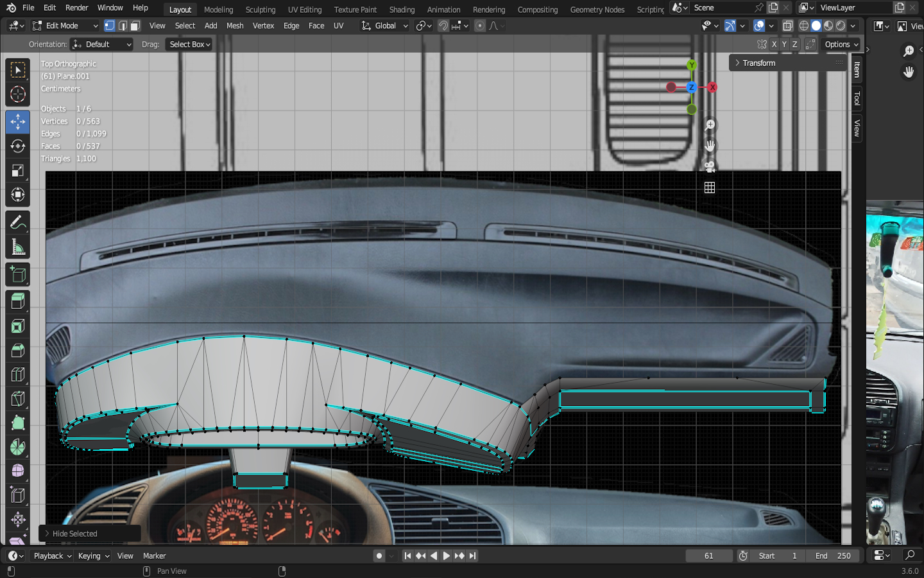Select the Move tool in toolbar

[18, 121]
